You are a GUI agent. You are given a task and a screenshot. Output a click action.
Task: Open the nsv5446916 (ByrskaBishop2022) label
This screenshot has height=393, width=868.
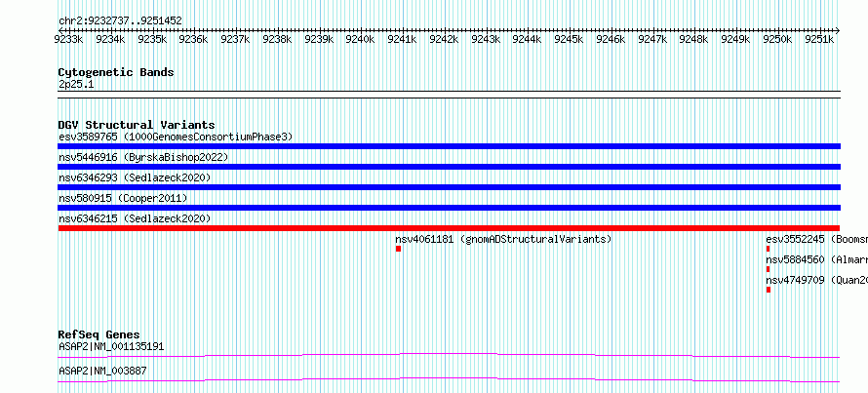coord(143,157)
